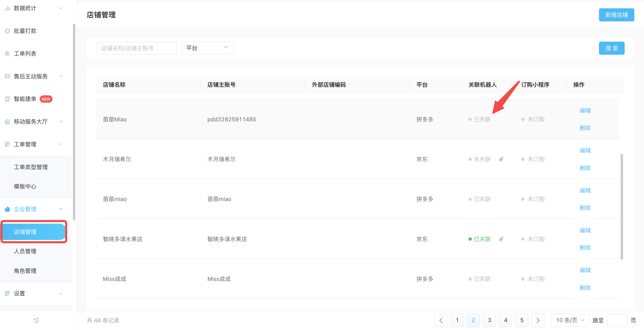
Task: Click the table vertical scrollbar
Action: [622, 206]
